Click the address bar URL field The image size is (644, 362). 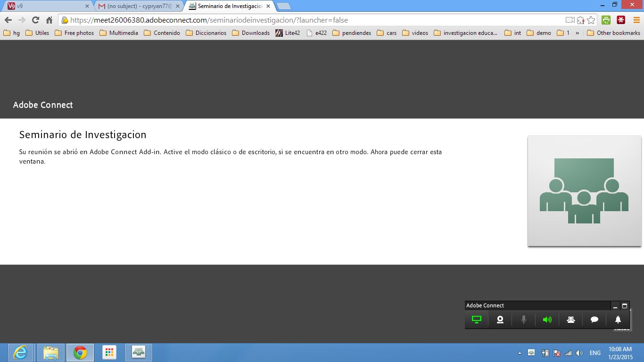(x=311, y=20)
